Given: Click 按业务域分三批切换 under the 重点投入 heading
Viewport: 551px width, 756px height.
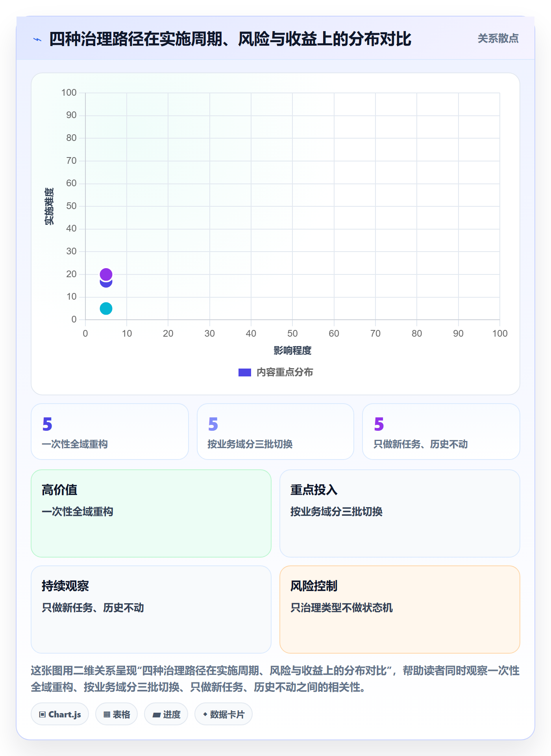Looking at the screenshot, I should tap(337, 511).
